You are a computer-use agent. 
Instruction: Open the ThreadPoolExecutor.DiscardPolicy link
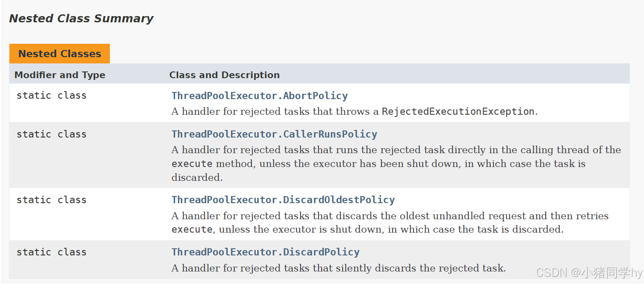point(265,252)
